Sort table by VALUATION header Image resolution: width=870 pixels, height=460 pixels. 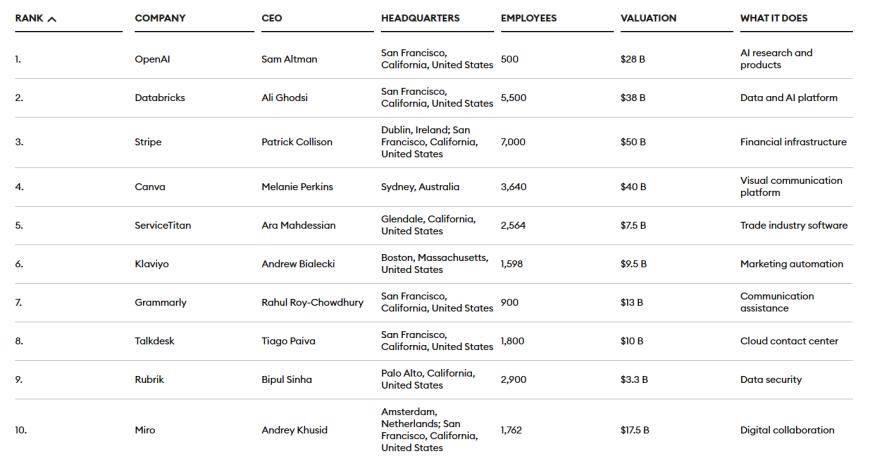pyautogui.click(x=648, y=18)
